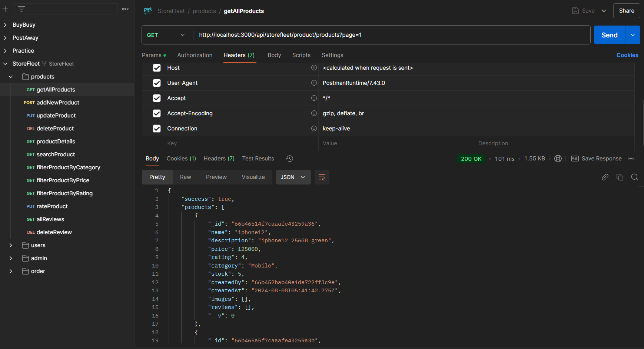This screenshot has width=644, height=349.
Task: Uncheck the Connection keep-alive header
Action: [x=157, y=129]
